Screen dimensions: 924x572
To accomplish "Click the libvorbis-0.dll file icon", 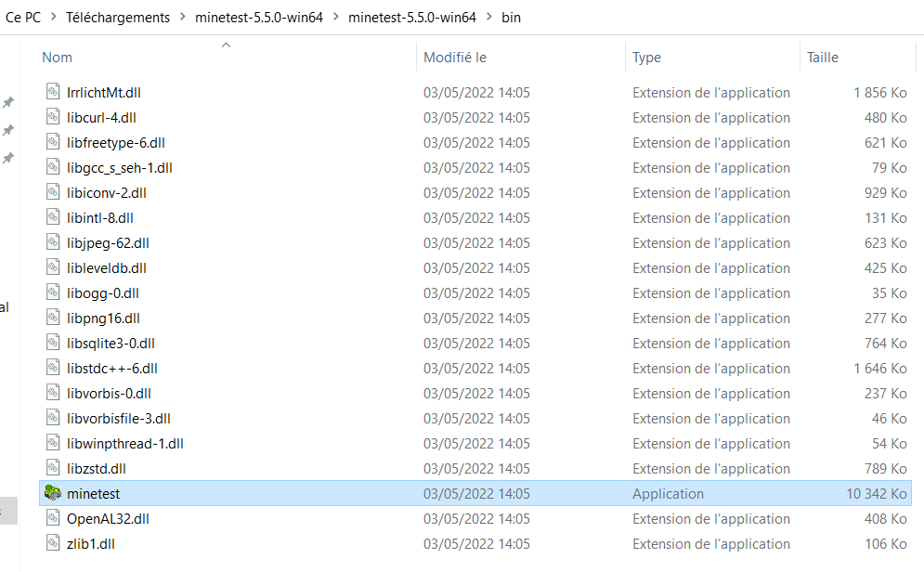I will click(x=53, y=393).
